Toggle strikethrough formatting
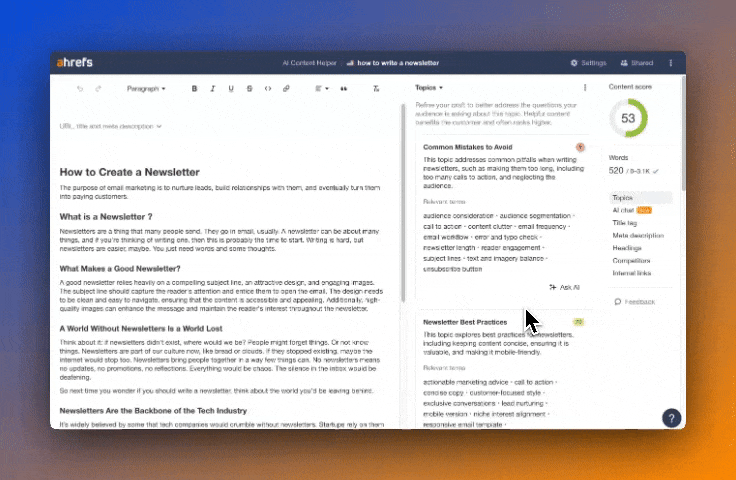Screen dimensions: 736x480 pyautogui.click(x=249, y=88)
